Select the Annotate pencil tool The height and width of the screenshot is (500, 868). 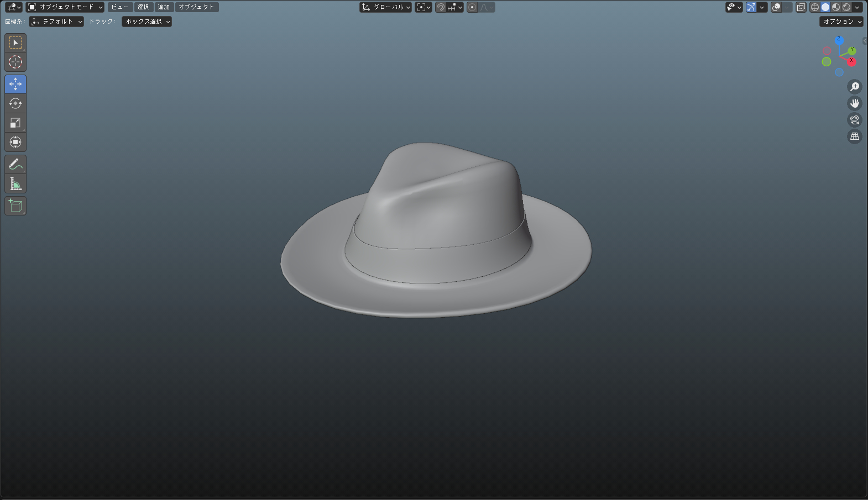click(x=15, y=165)
